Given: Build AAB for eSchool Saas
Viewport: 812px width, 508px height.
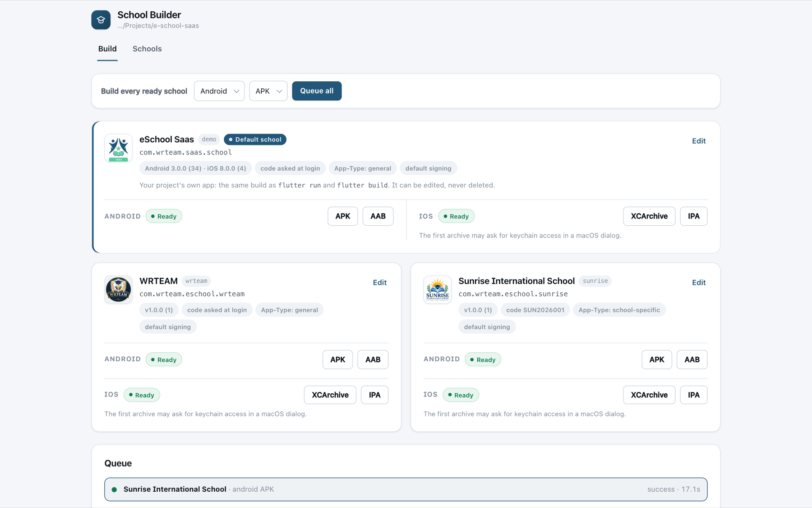Looking at the screenshot, I should [378, 216].
